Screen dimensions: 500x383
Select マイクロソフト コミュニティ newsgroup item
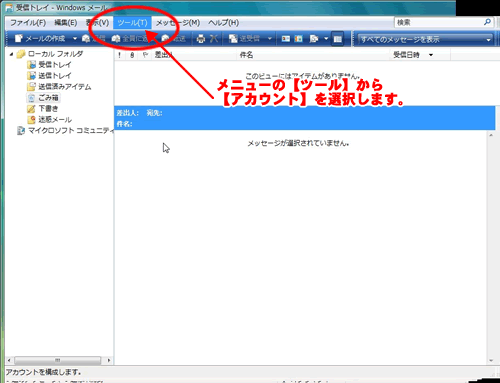pyautogui.click(x=70, y=131)
